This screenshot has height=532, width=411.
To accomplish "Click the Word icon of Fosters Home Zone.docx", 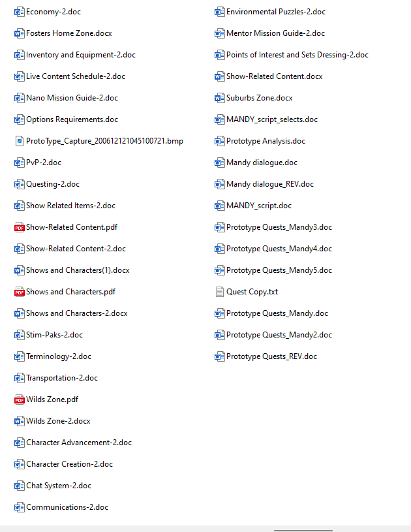I will click(20, 33).
